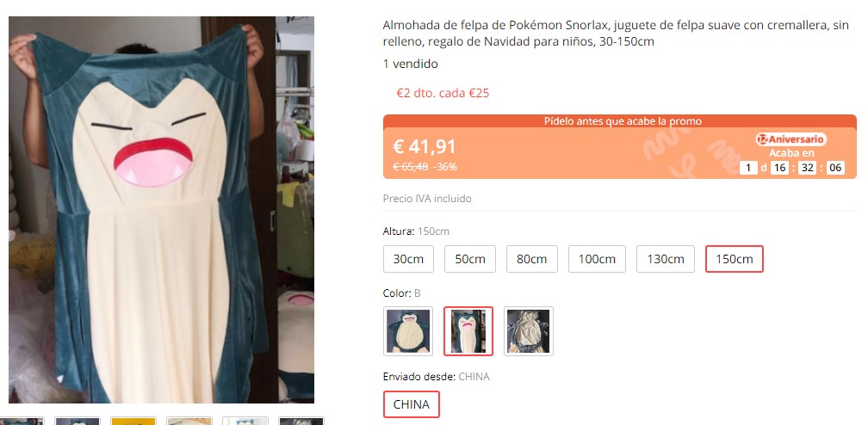This screenshot has width=868, height=425.
Task: Select the 150cm height option
Action: pos(734,259)
